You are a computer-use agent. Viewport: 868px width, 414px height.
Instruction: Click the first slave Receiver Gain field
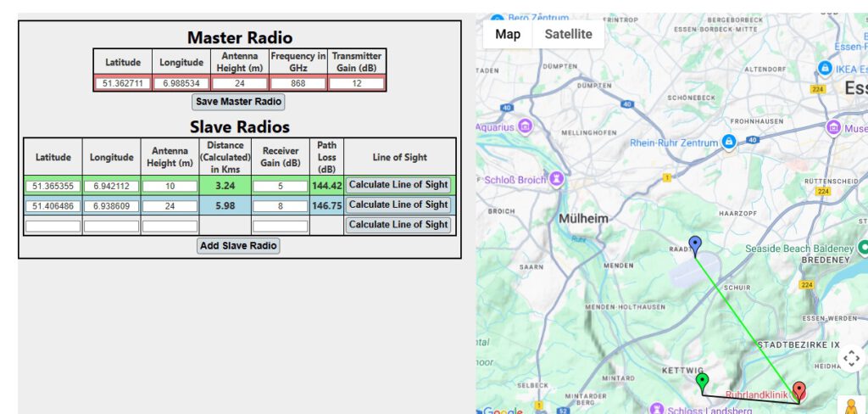pyautogui.click(x=280, y=186)
